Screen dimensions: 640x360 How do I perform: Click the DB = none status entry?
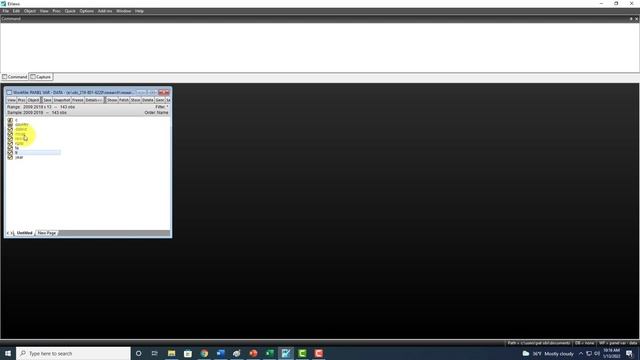(x=584, y=343)
